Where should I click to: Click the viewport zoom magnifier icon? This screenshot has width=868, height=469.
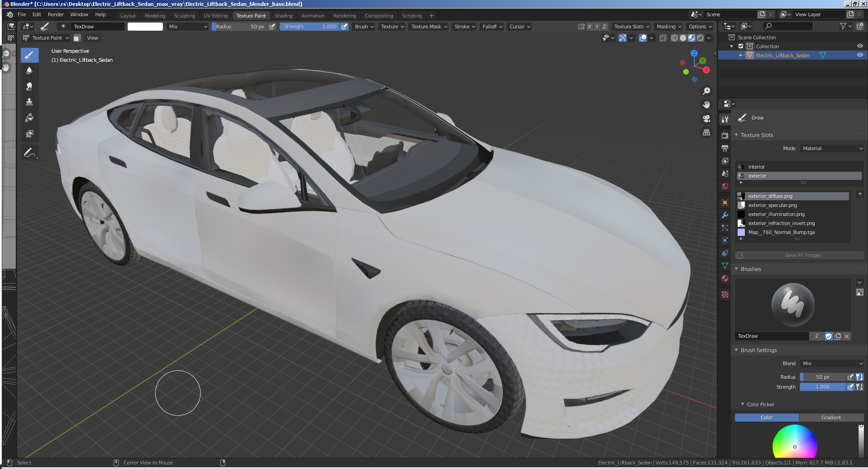706,91
